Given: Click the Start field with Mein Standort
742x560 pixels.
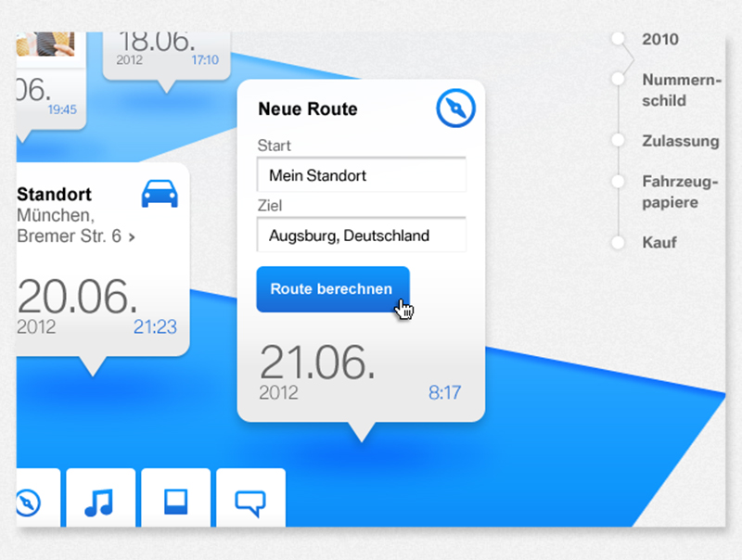Looking at the screenshot, I should click(361, 175).
